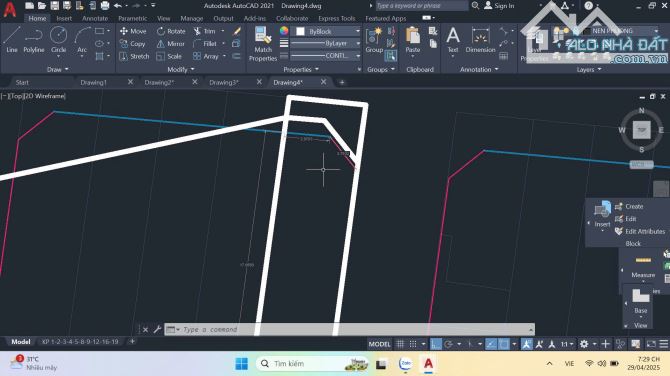Activate the Mirror command

(170, 44)
